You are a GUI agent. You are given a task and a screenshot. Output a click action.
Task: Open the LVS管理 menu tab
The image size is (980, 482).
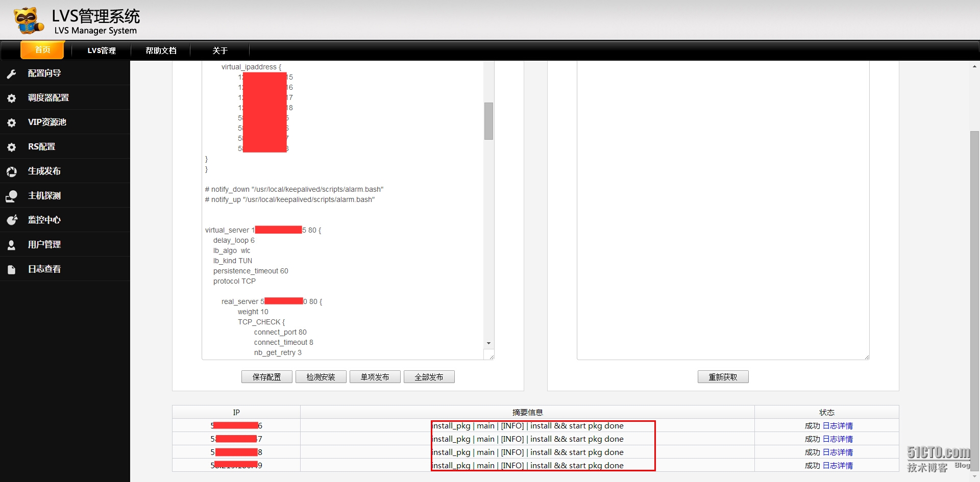click(102, 50)
